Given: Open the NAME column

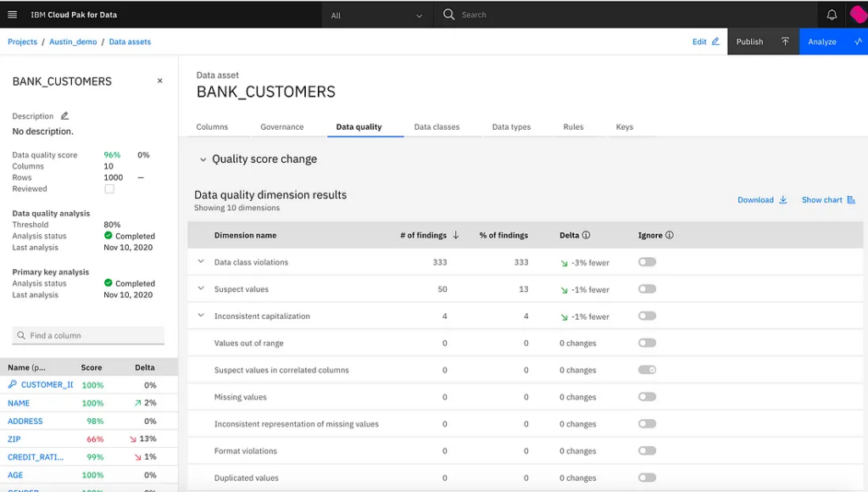Looking at the screenshot, I should (x=19, y=403).
